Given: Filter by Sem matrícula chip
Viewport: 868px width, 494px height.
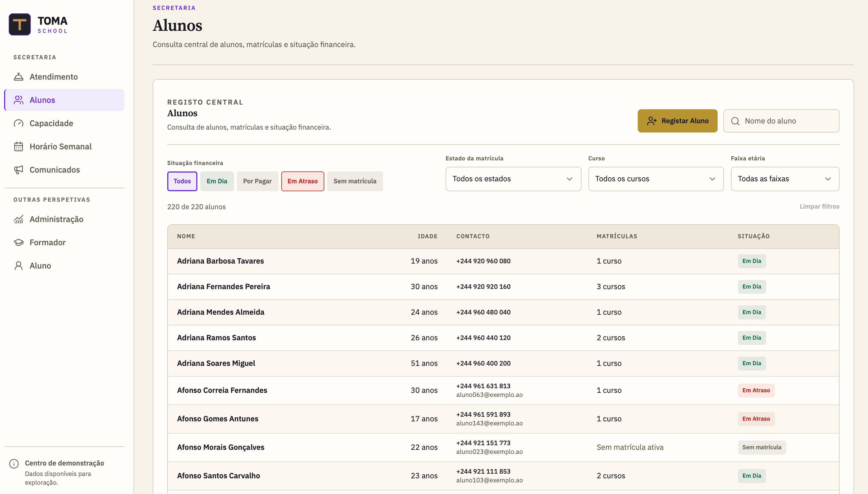Looking at the screenshot, I should [x=355, y=181].
